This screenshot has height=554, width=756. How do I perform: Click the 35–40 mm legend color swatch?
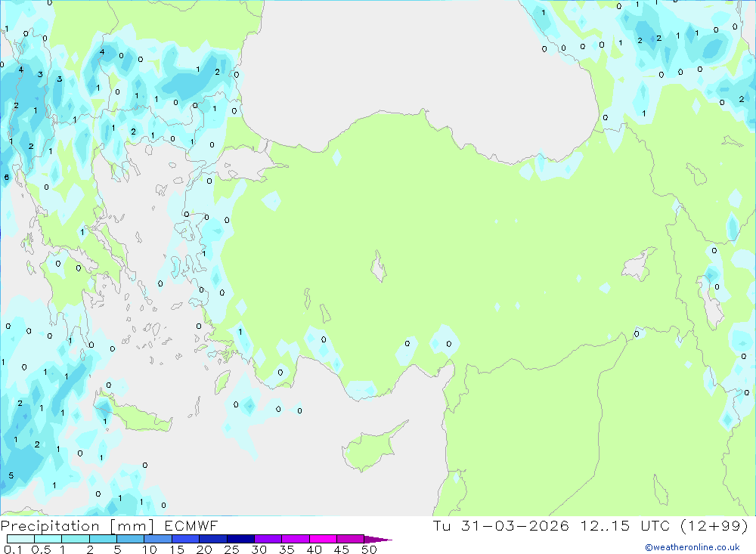coord(296,539)
